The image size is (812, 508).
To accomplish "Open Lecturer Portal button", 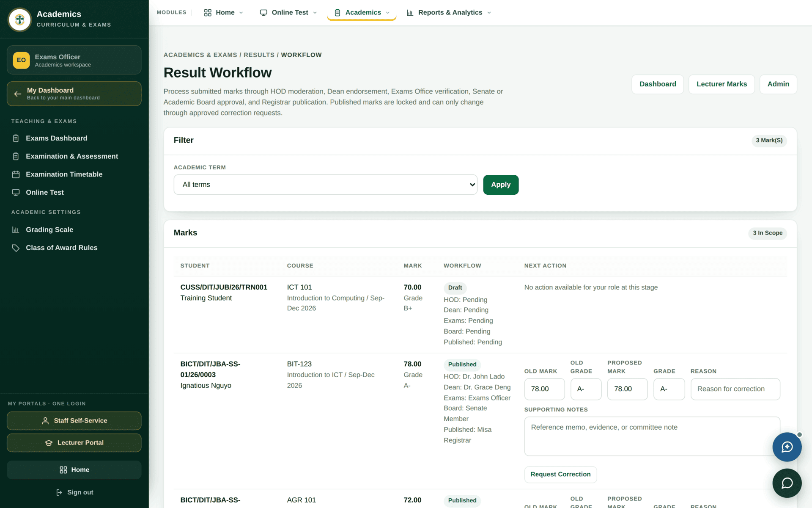I will 74,443.
